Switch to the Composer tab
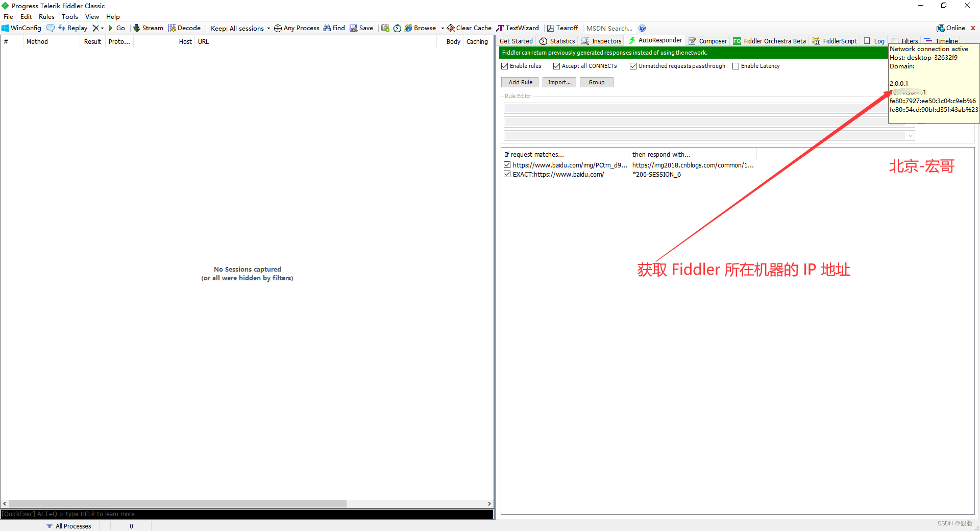The width and height of the screenshot is (980, 531). 707,41
